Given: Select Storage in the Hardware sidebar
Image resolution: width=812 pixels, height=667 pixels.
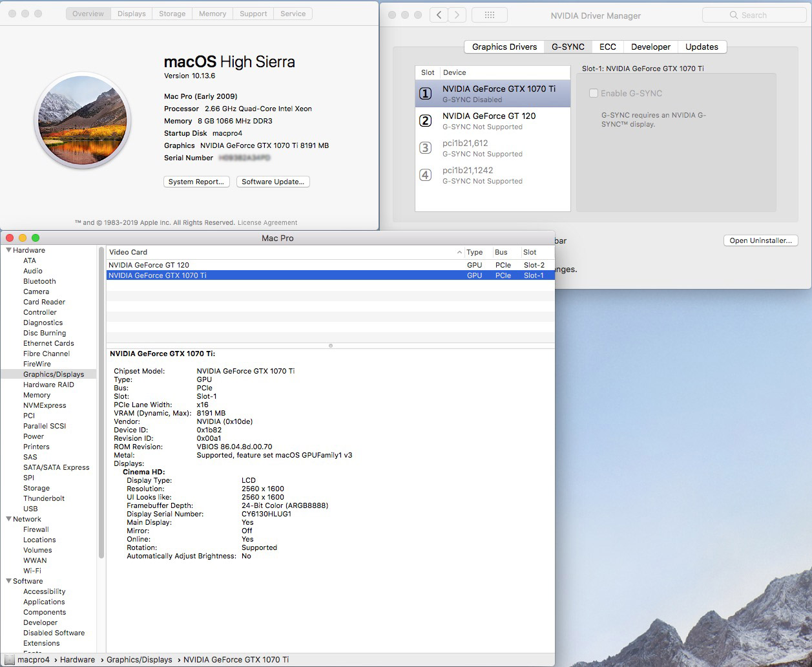Looking at the screenshot, I should click(x=36, y=488).
